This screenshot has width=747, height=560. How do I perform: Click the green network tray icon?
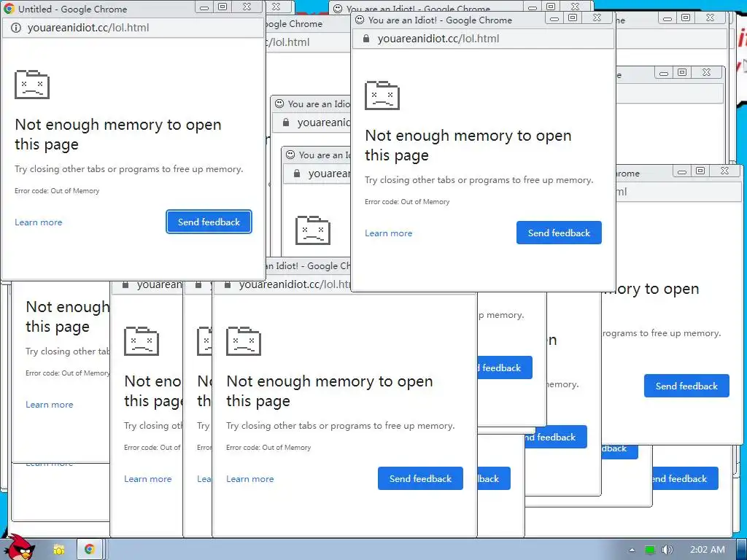[650, 550]
